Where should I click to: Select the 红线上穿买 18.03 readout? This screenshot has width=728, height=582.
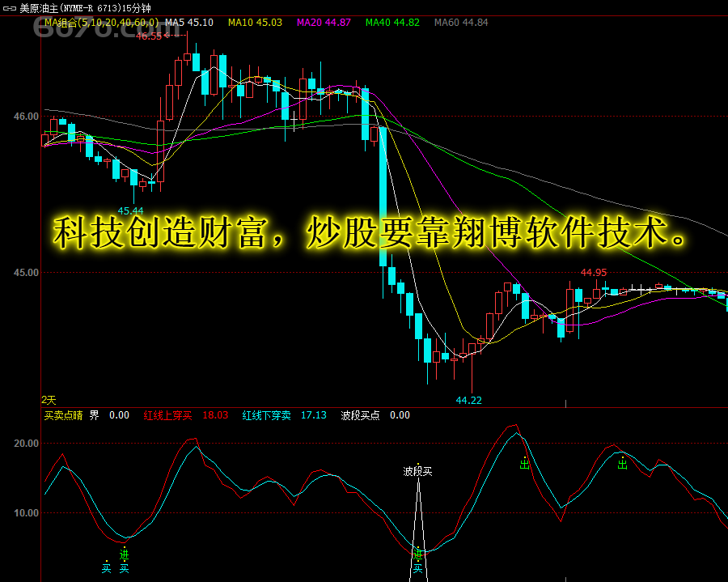click(186, 415)
